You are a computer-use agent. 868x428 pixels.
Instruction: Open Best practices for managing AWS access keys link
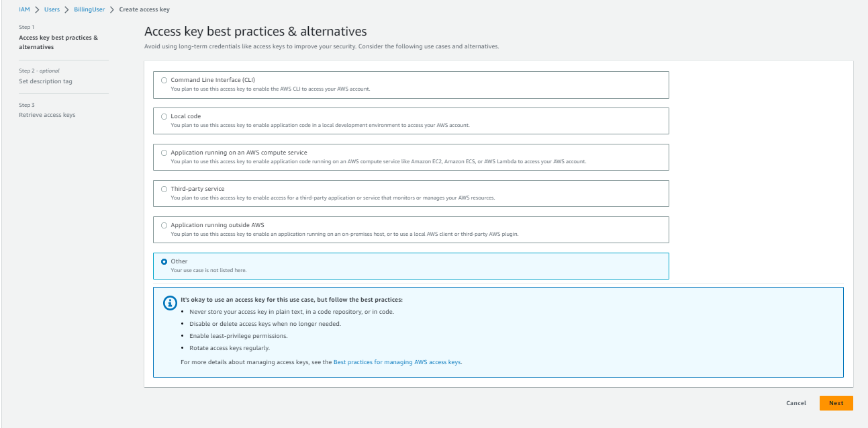397,362
